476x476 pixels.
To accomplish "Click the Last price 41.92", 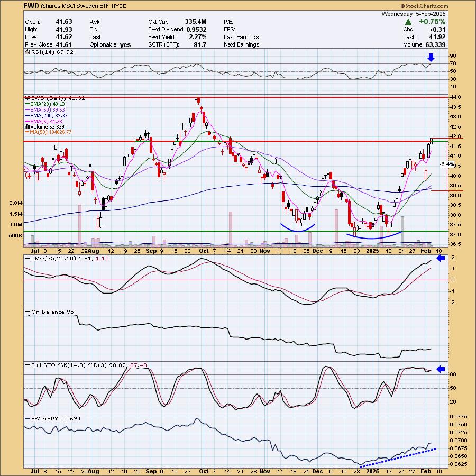I will pyautogui.click(x=437, y=37).
